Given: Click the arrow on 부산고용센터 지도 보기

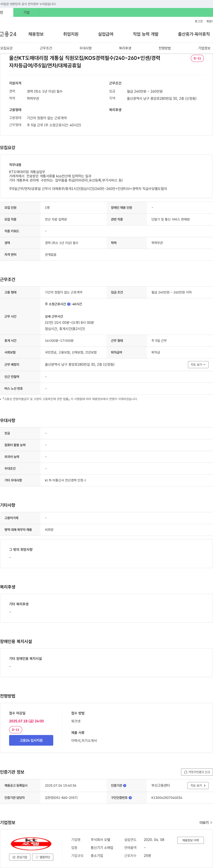Looking at the screenshot, I should tap(205, 786).
